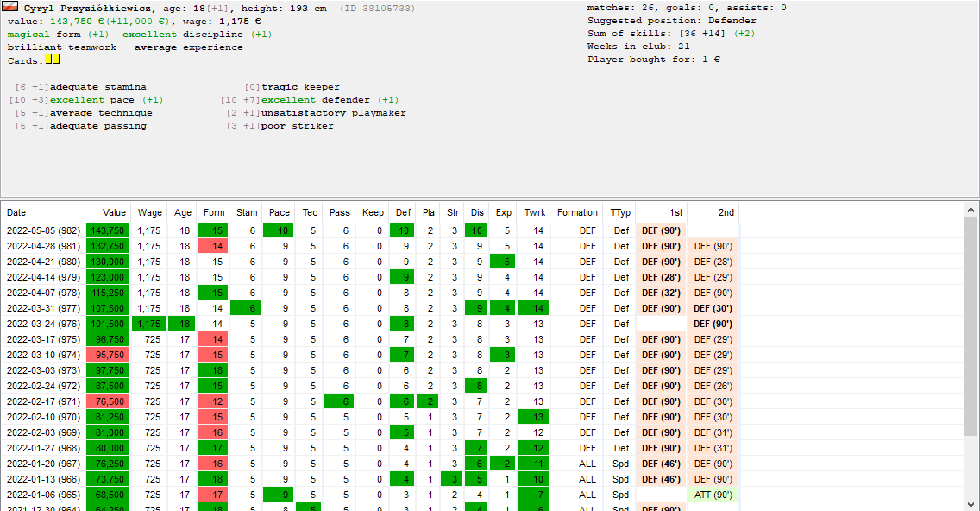Click the 'poor striker' skill line
This screenshot has width=980, height=511.
[280, 126]
